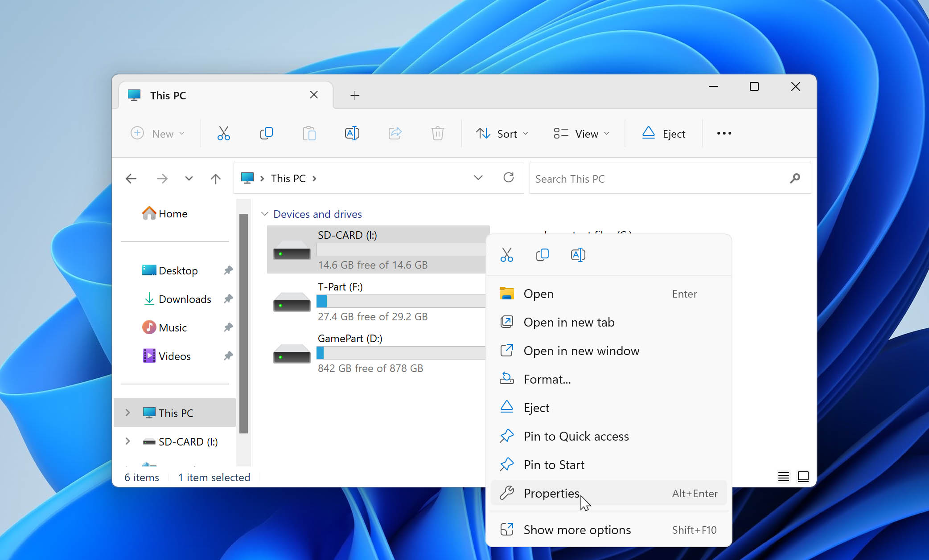Viewport: 929px width, 560px height.
Task: Click the Cut icon in context menu
Action: 506,254
